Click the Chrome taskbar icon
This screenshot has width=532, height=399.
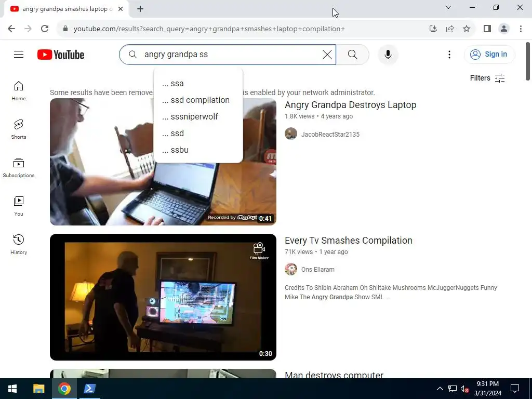[64, 389]
